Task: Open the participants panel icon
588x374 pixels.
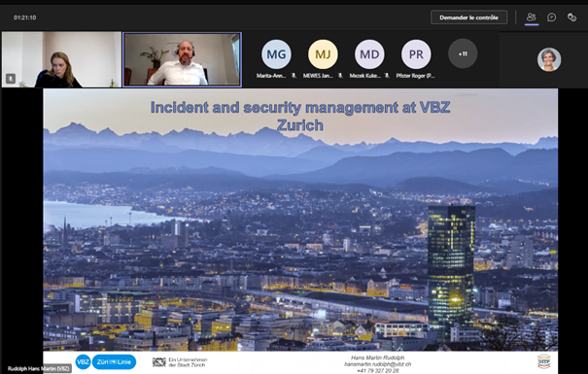Action: [531, 17]
